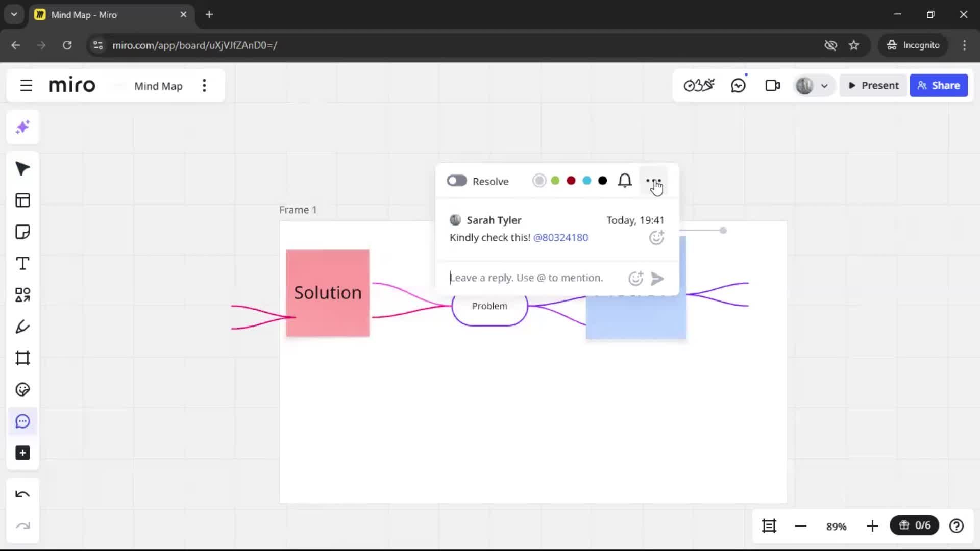Click the Share button
This screenshot has height=551, width=980.
pyautogui.click(x=939, y=85)
